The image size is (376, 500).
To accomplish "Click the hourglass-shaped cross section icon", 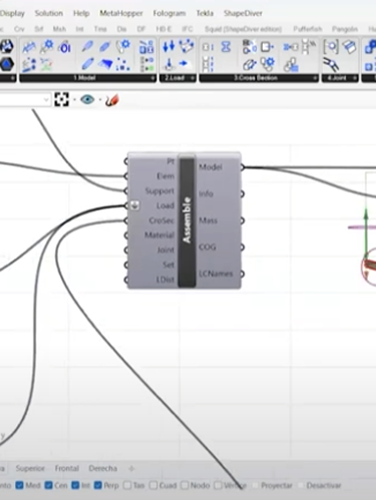I will click(x=226, y=47).
